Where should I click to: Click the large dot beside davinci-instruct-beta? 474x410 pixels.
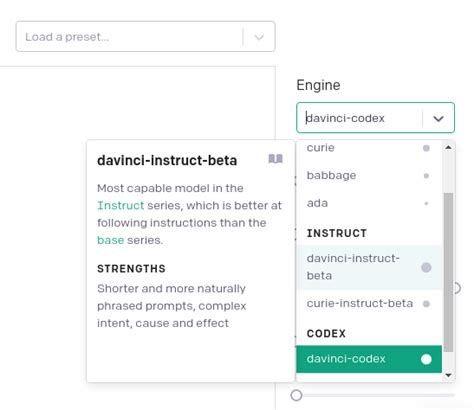(x=426, y=267)
